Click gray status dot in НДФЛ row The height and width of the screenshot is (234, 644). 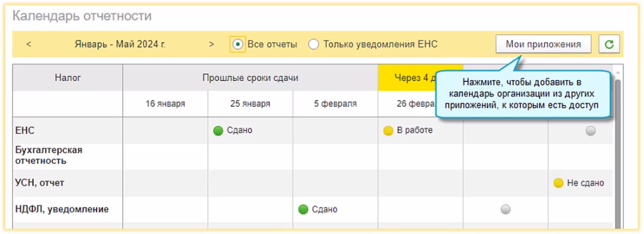pyautogui.click(x=506, y=209)
